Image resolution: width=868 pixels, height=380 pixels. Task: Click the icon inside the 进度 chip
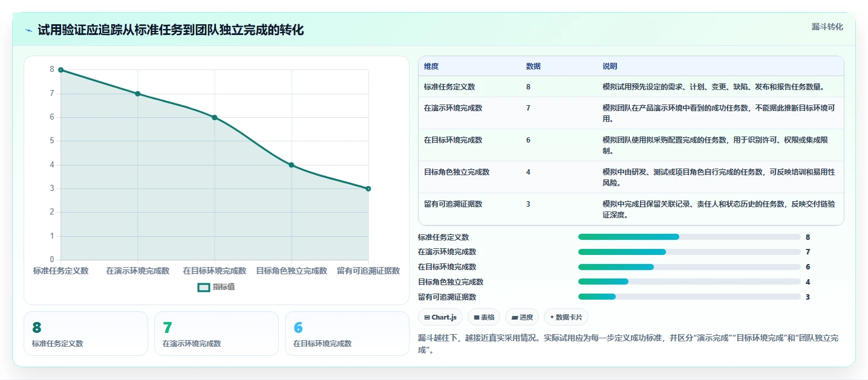[514, 317]
